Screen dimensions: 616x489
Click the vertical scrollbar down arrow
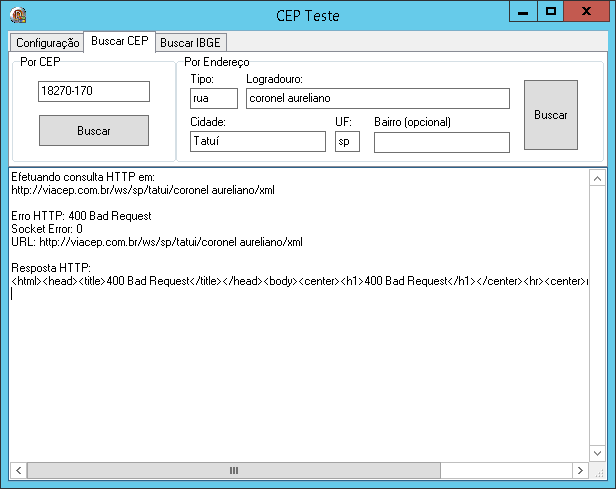(597, 453)
